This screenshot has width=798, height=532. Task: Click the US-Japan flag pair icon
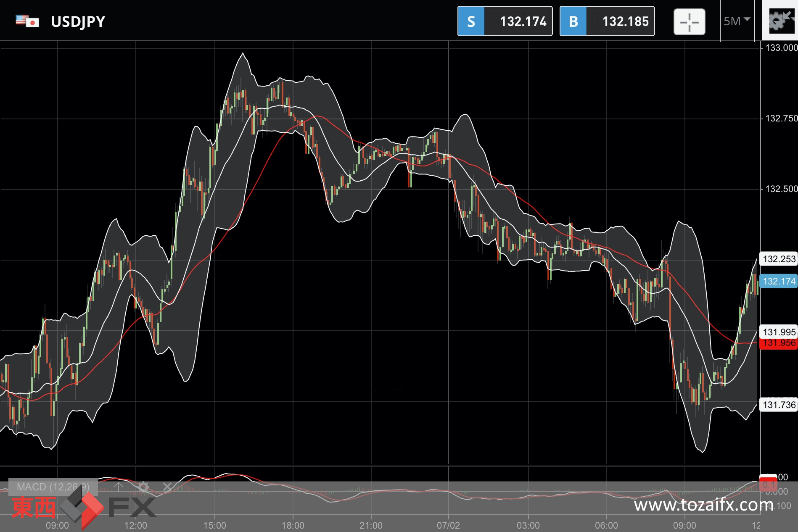click(27, 21)
